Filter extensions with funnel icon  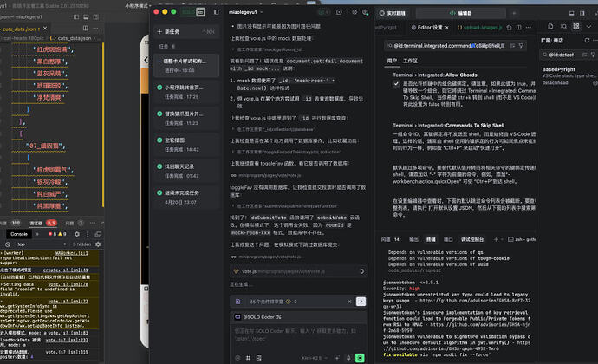tap(593, 55)
